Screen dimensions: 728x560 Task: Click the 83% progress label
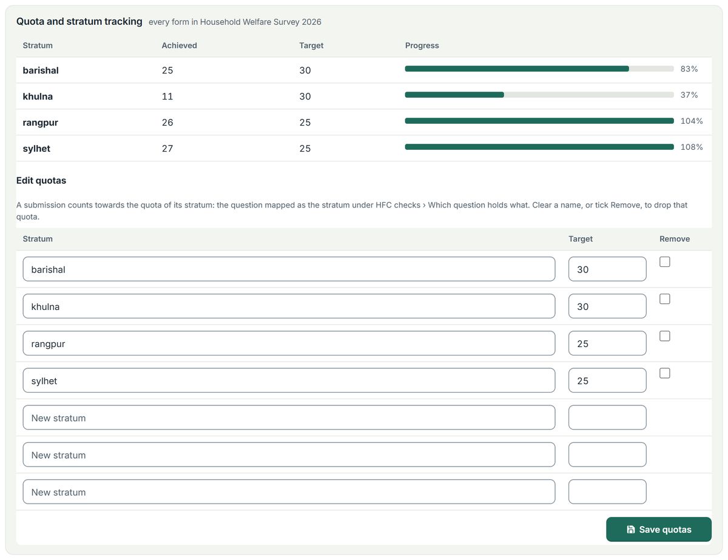pyautogui.click(x=689, y=69)
